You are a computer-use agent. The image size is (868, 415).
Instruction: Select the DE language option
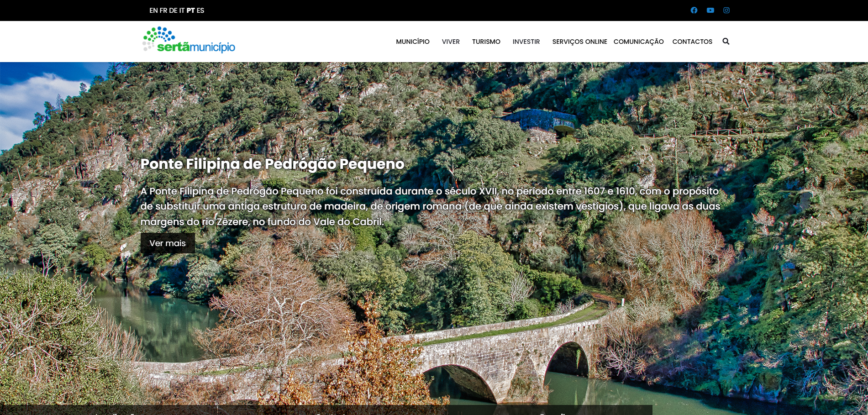173,11
